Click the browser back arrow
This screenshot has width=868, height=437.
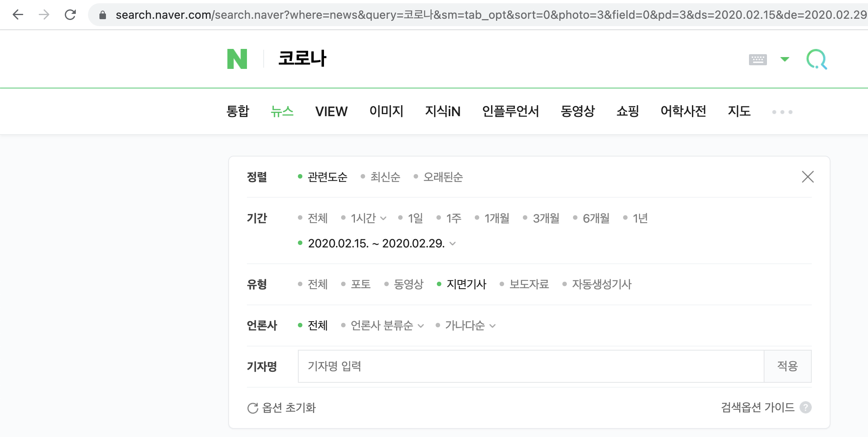18,15
